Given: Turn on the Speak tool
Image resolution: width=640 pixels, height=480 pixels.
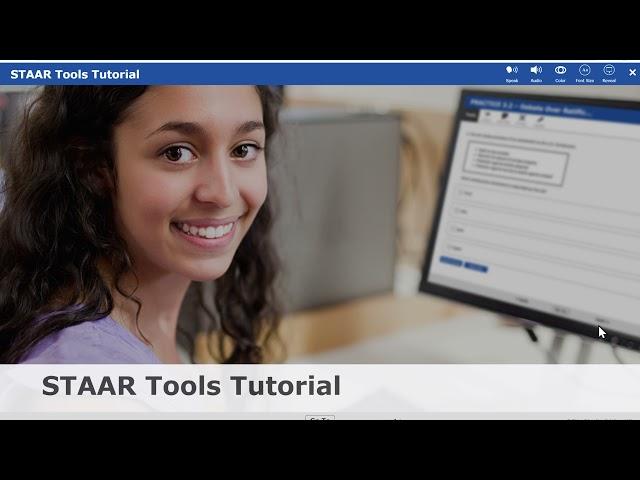Looking at the screenshot, I should coord(511,73).
